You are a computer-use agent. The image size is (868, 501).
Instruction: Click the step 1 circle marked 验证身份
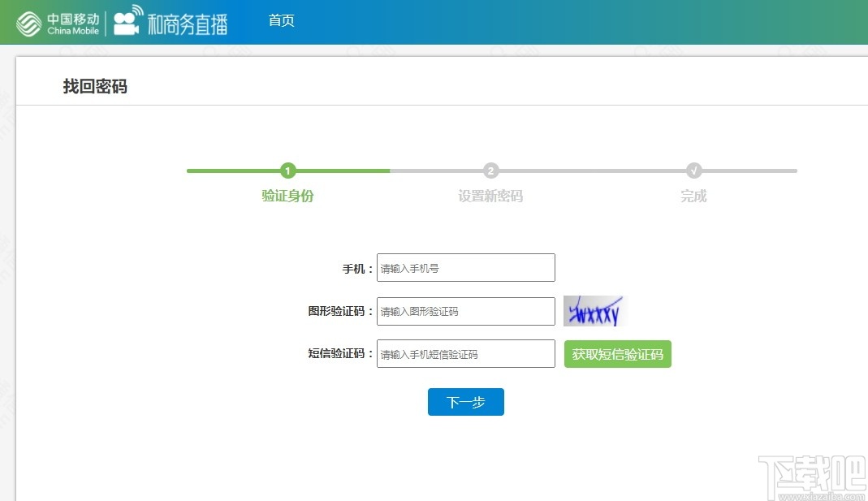click(x=287, y=171)
